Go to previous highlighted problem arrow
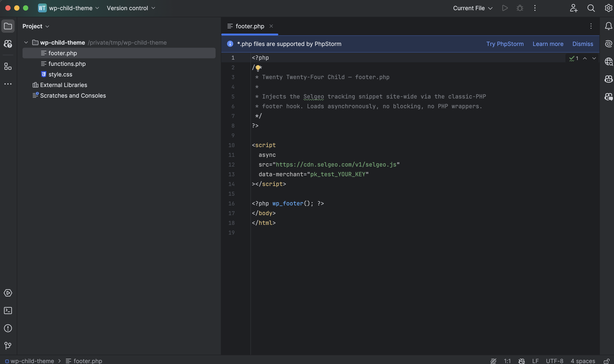The width and height of the screenshot is (614, 364). click(x=585, y=58)
